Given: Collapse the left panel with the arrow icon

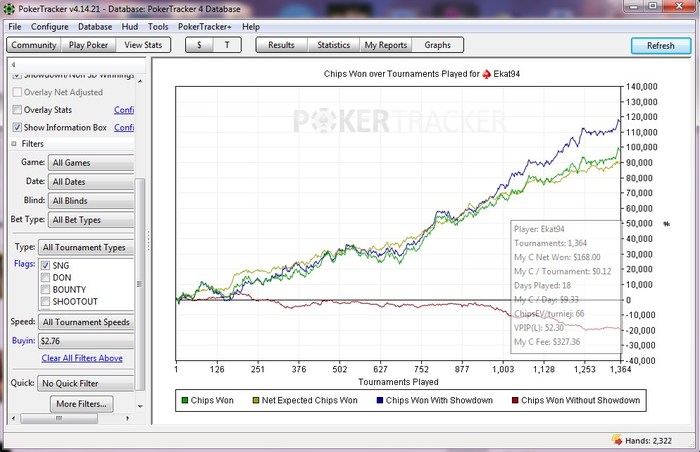Looking at the screenshot, I should [13, 65].
